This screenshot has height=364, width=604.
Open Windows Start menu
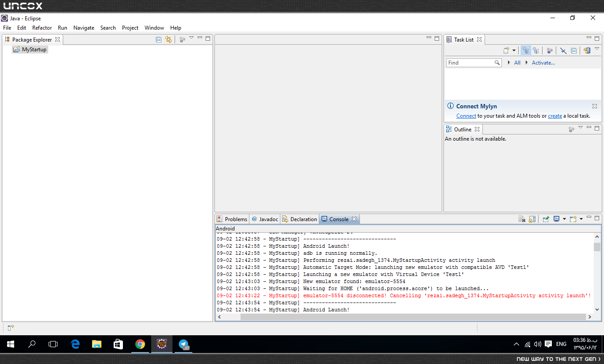pyautogui.click(x=11, y=344)
